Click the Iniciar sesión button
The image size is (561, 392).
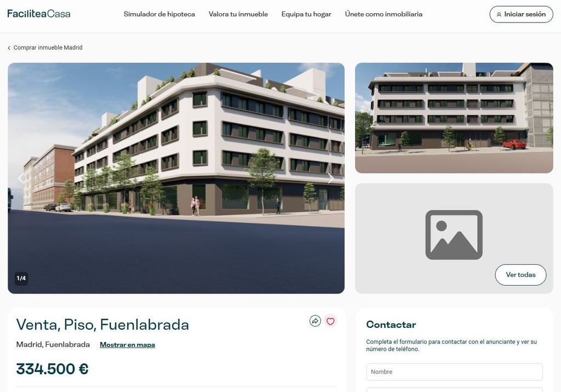522,14
